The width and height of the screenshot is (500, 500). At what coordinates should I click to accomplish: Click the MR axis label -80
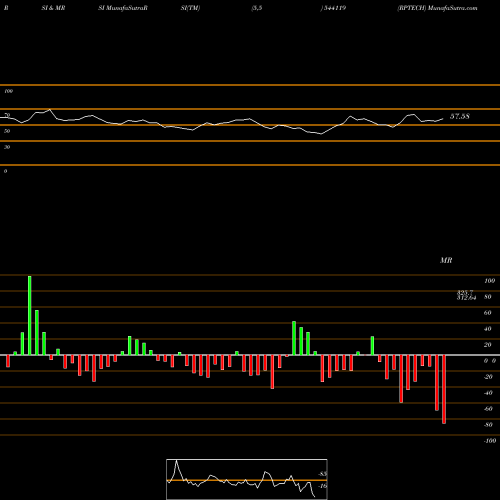488,425
